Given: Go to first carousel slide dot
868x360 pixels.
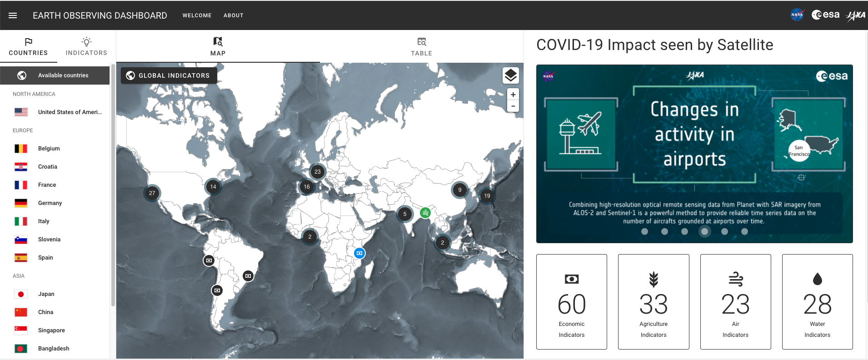Looking at the screenshot, I should (644, 231).
